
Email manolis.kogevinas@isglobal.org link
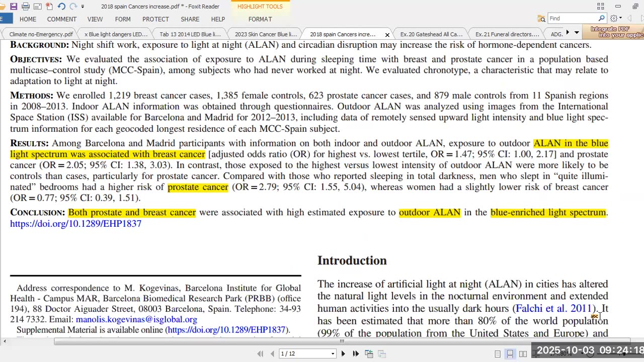[x=136, y=319]
